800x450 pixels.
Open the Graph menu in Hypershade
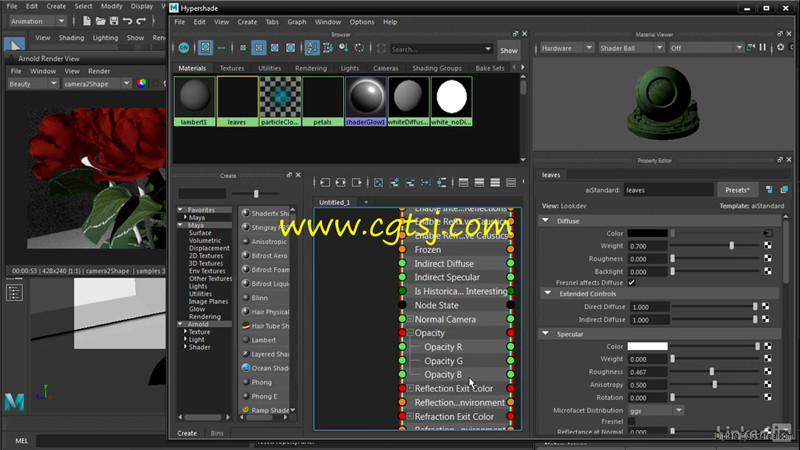coord(296,22)
